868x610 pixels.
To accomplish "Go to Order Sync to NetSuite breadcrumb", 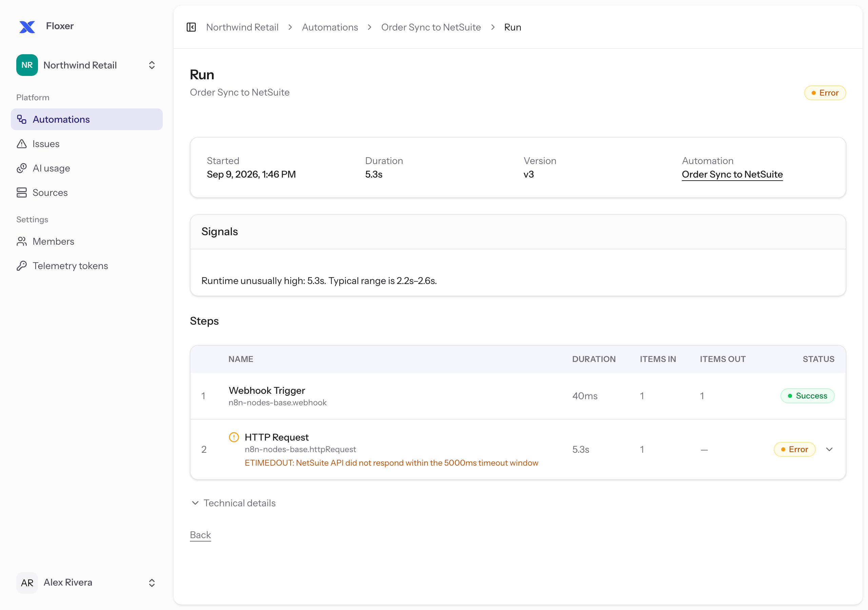I will pyautogui.click(x=431, y=27).
